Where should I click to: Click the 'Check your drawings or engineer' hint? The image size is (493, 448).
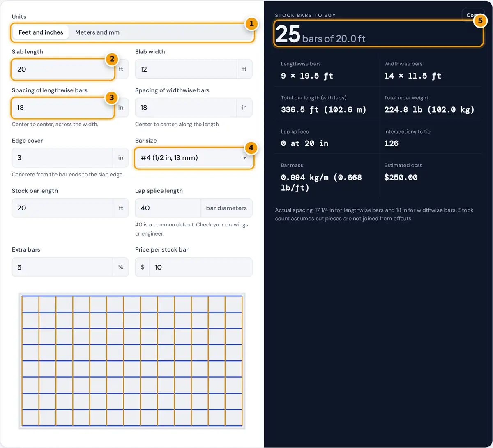pyautogui.click(x=191, y=229)
